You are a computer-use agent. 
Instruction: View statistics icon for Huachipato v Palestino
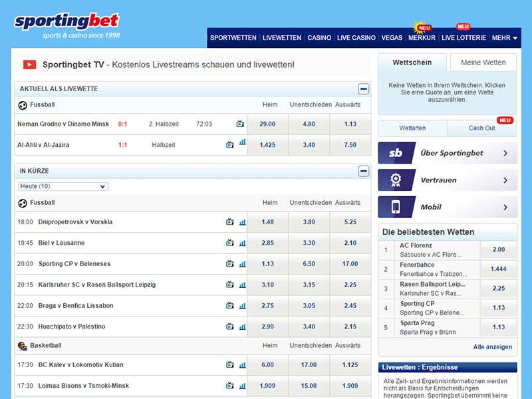(x=242, y=327)
